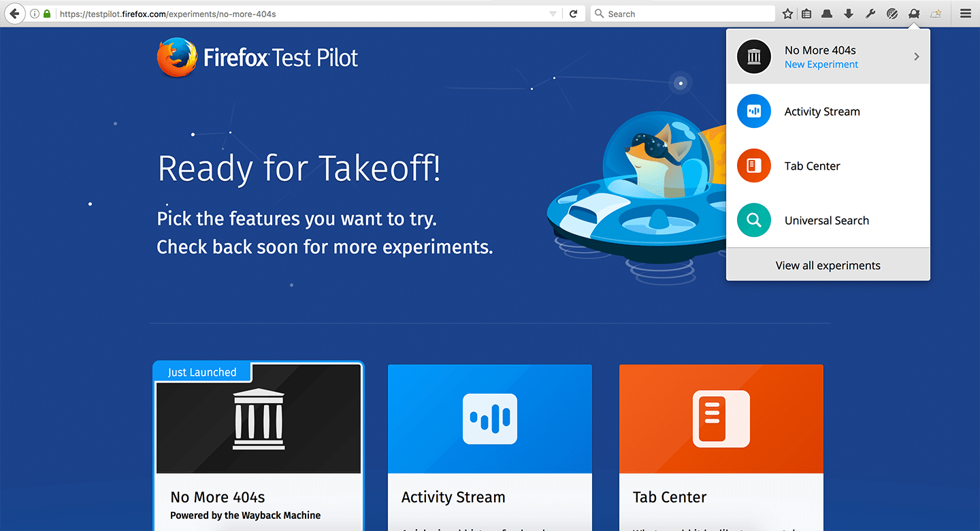Open No More 404s in the popup

point(828,57)
